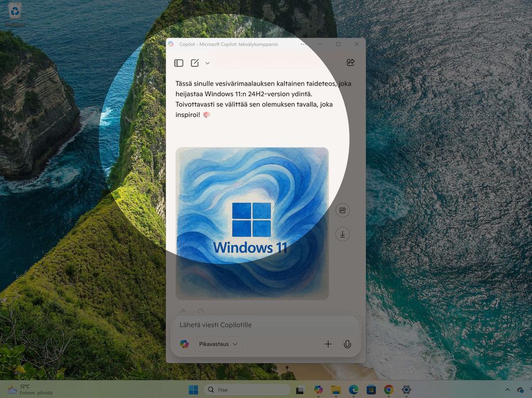This screenshot has width=532, height=398.
Task: Expand the chevron next to new chat
Action: tap(208, 63)
